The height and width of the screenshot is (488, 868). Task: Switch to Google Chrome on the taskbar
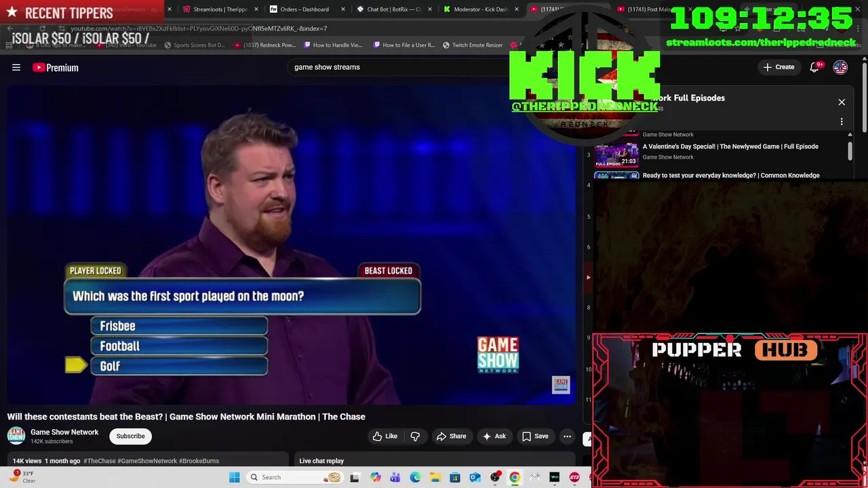coord(515,477)
